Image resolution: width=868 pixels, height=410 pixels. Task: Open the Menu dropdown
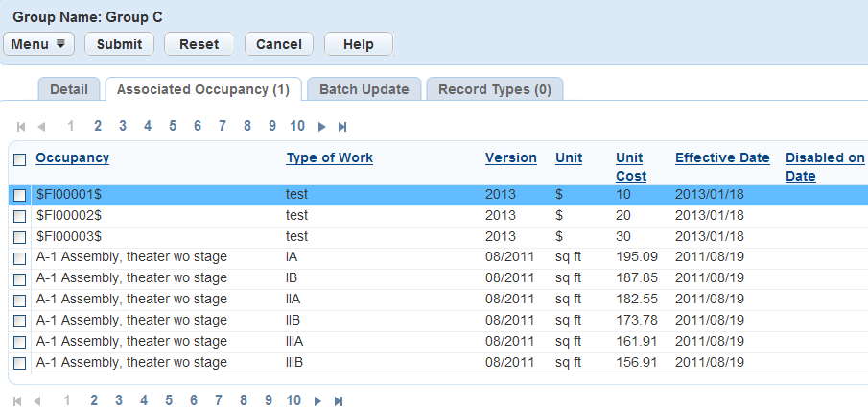click(x=38, y=44)
